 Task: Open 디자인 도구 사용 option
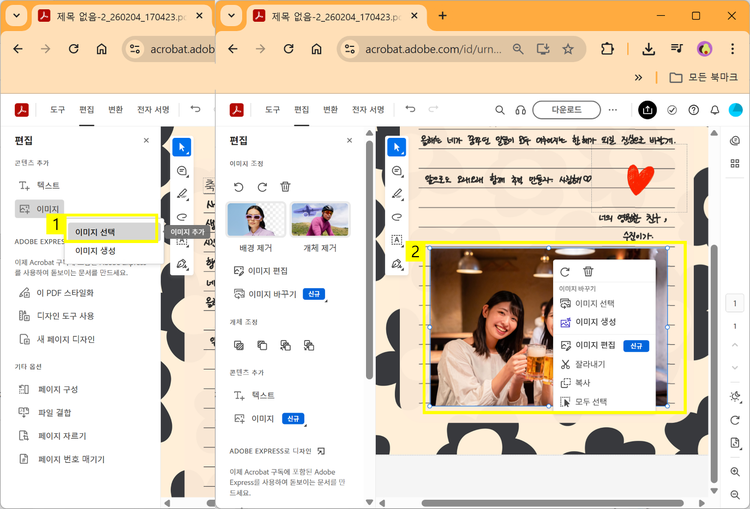pos(56,316)
